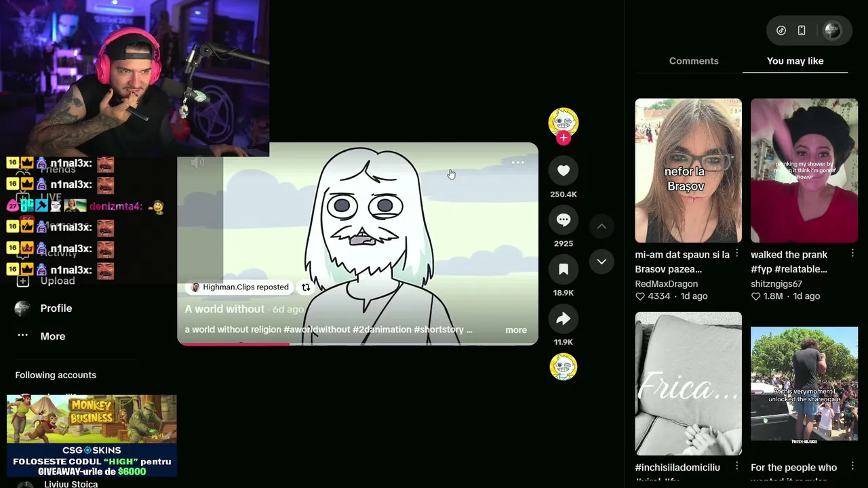Click the Profile avatar icon in the sidebar
This screenshot has height=488, width=868.
coord(22,308)
